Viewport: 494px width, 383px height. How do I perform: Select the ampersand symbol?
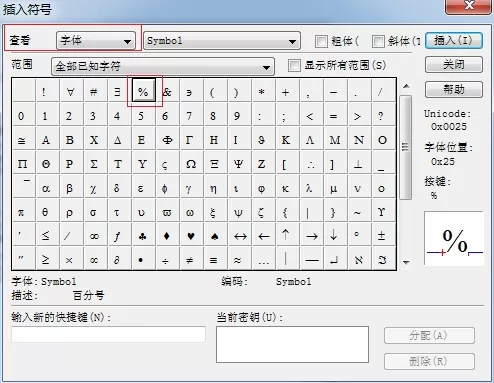coord(167,91)
